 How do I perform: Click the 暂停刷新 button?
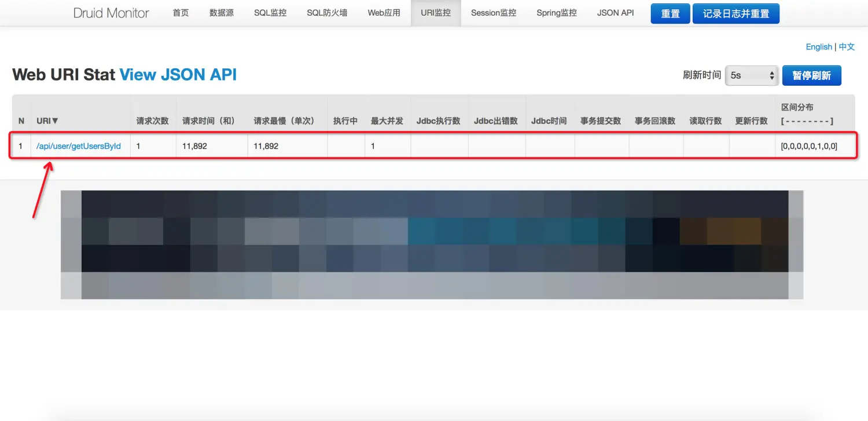(x=811, y=75)
